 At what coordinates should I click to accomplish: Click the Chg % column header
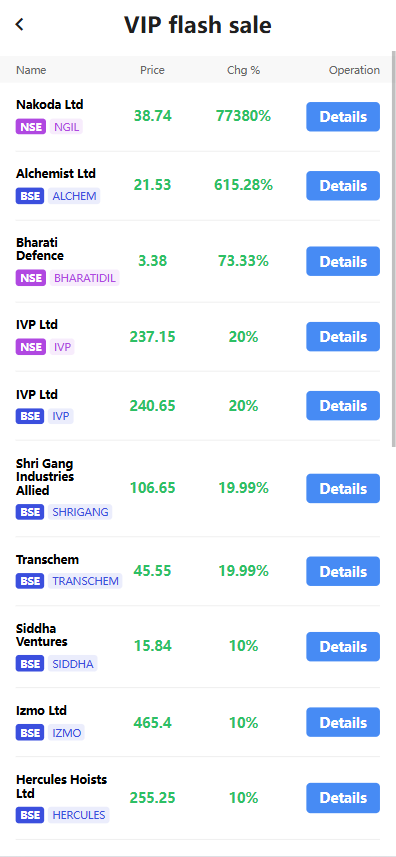pos(244,70)
